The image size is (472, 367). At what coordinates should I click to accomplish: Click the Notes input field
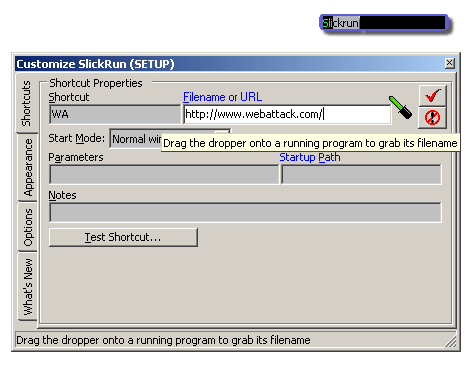[x=245, y=212]
